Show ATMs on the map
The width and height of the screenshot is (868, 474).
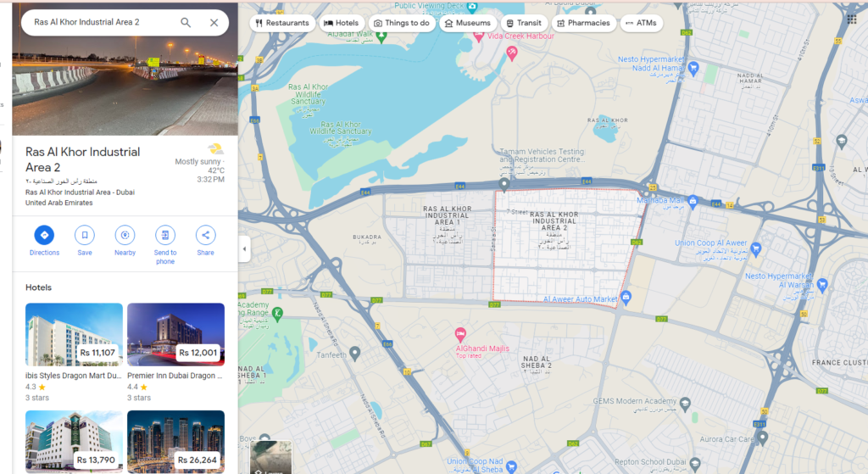pyautogui.click(x=641, y=24)
